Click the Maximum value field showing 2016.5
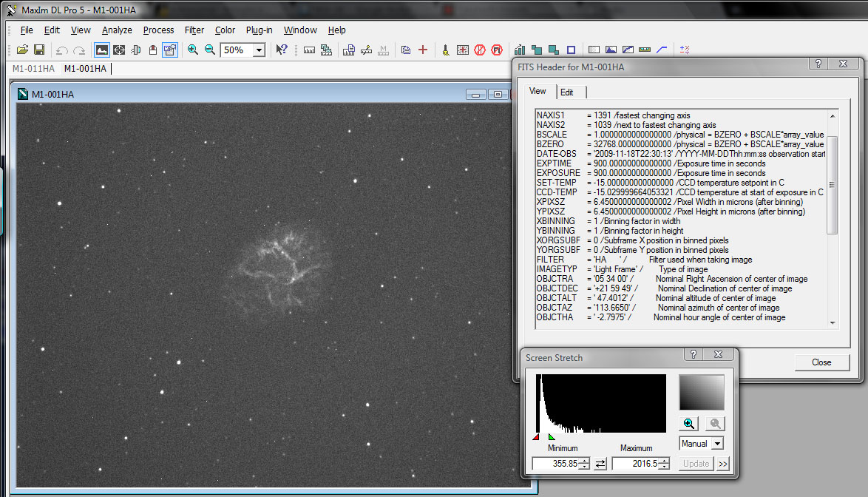 636,464
